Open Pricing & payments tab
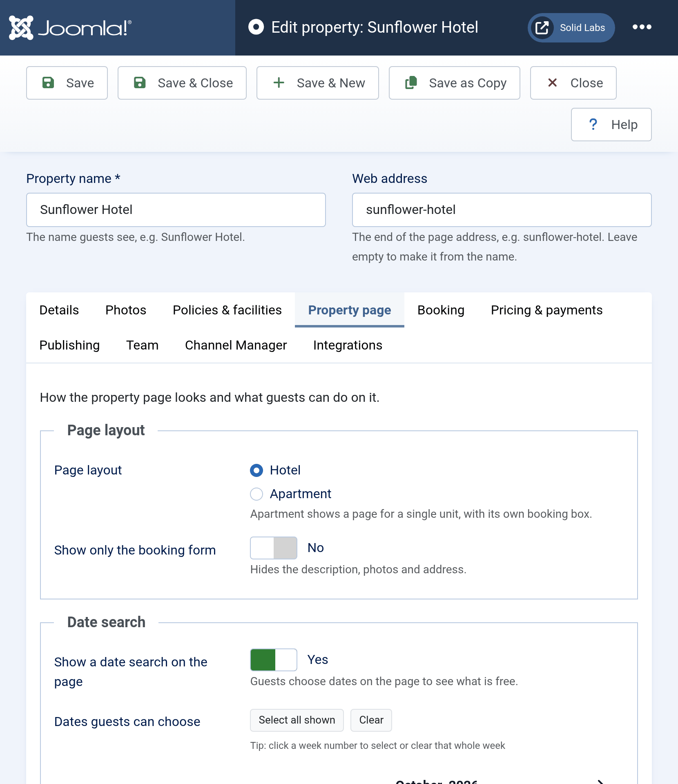 click(546, 310)
